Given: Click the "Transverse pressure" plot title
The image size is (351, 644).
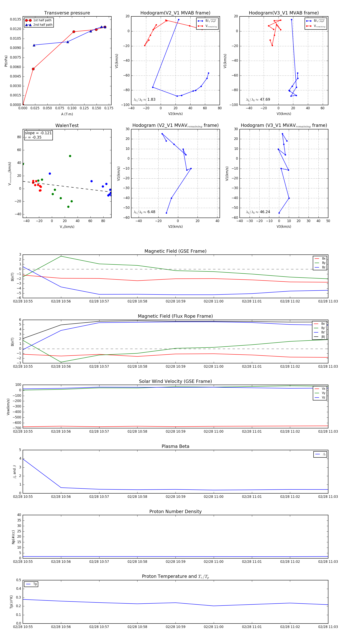Looking at the screenshot, I should coord(67,13).
